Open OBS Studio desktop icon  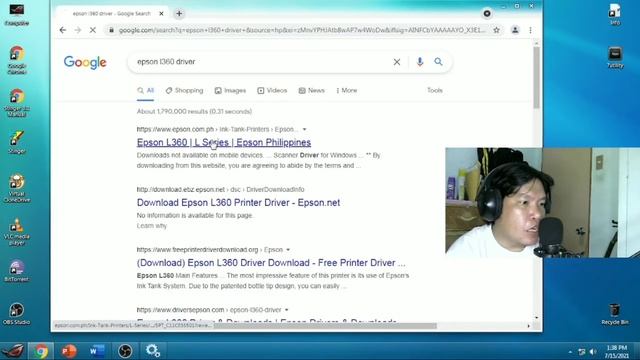point(17,313)
